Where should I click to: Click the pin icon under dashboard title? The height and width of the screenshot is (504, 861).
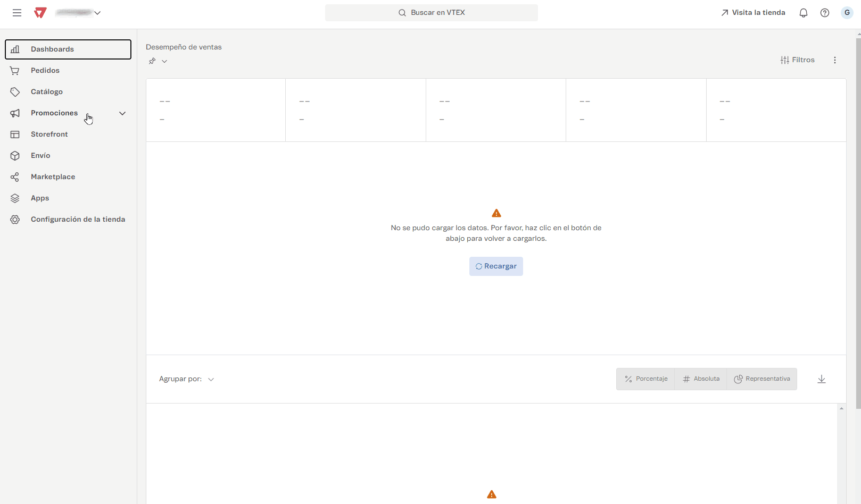point(152,61)
